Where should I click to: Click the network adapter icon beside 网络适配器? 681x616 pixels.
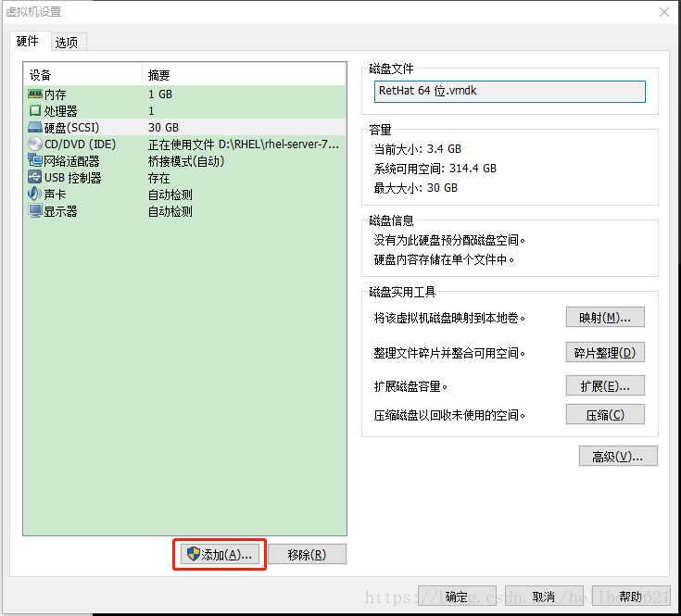click(x=35, y=160)
